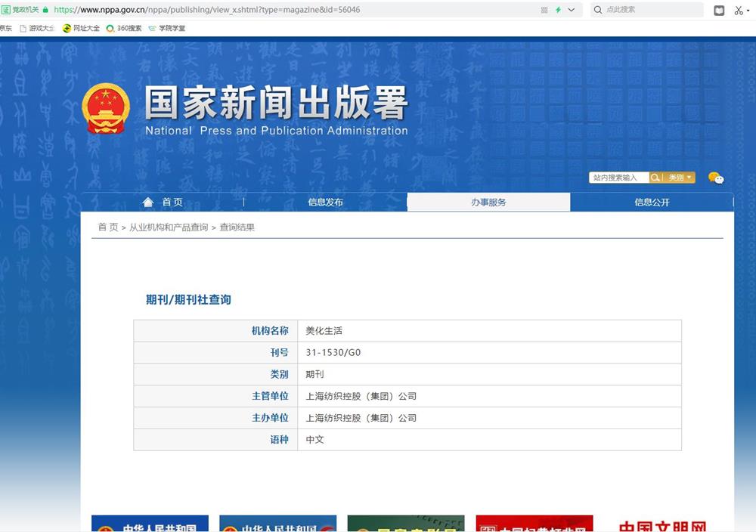Click the green padlock security icon
Viewport: 756px width, 532px height.
click(x=46, y=10)
